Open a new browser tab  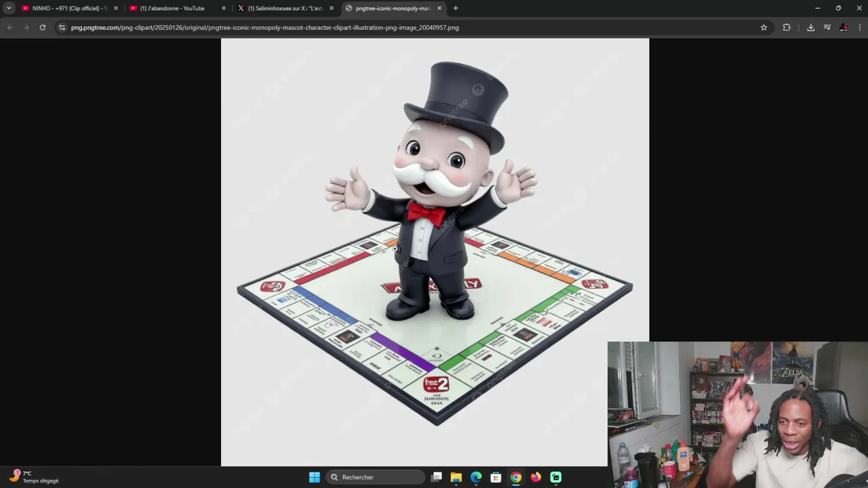tap(456, 8)
